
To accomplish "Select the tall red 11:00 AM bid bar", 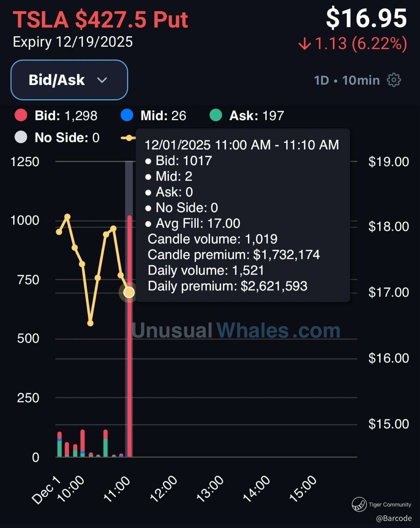I will (130, 371).
